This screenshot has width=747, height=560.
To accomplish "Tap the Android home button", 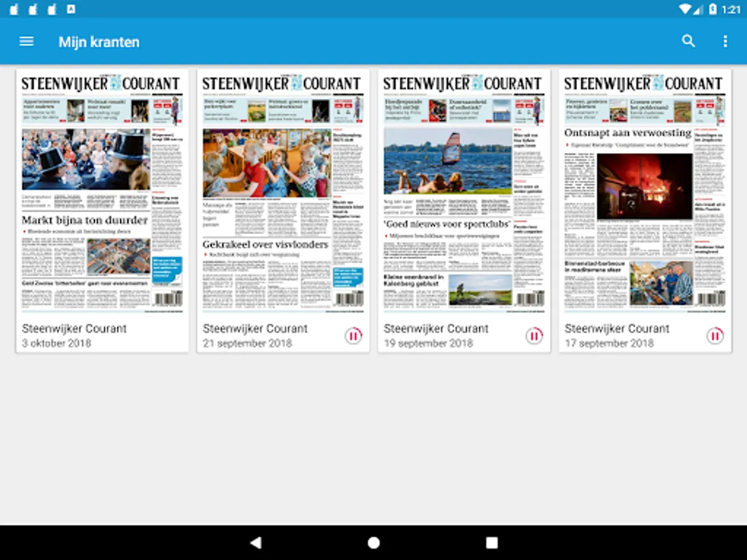I will 374,543.
